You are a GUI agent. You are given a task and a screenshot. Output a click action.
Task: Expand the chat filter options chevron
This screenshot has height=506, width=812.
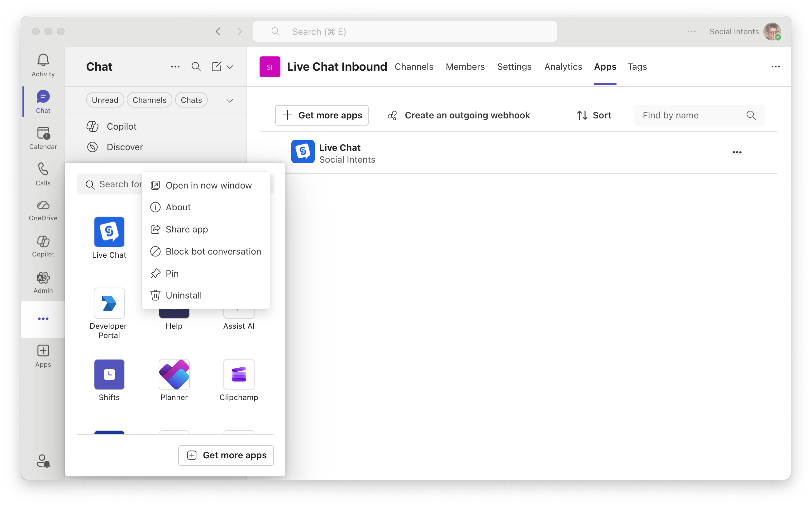[x=230, y=100]
